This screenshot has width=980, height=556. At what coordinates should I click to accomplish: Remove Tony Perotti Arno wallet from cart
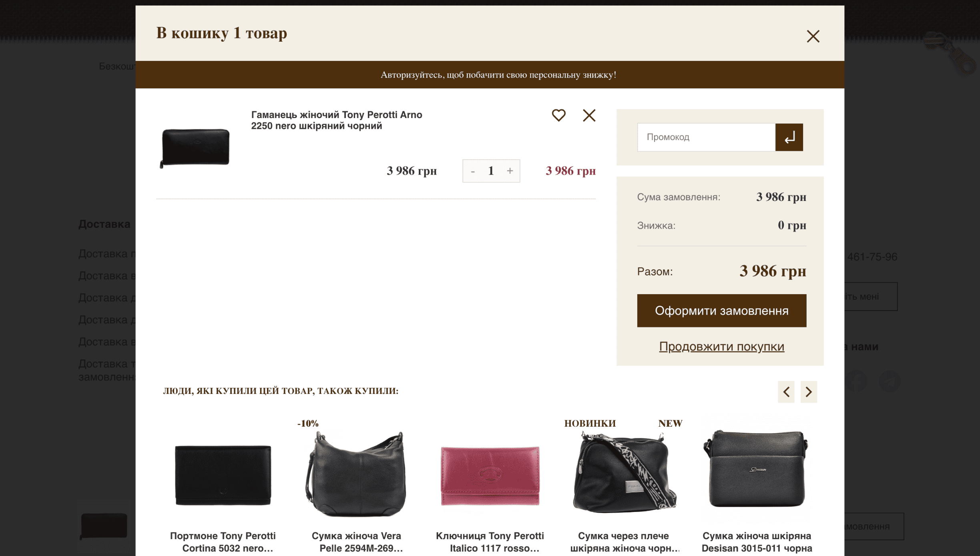589,115
